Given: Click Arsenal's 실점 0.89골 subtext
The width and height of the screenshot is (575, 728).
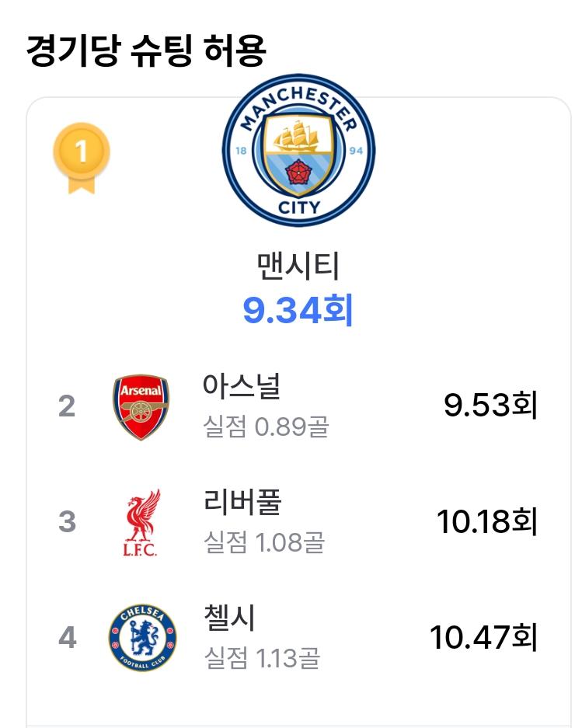Looking at the screenshot, I should (267, 427).
